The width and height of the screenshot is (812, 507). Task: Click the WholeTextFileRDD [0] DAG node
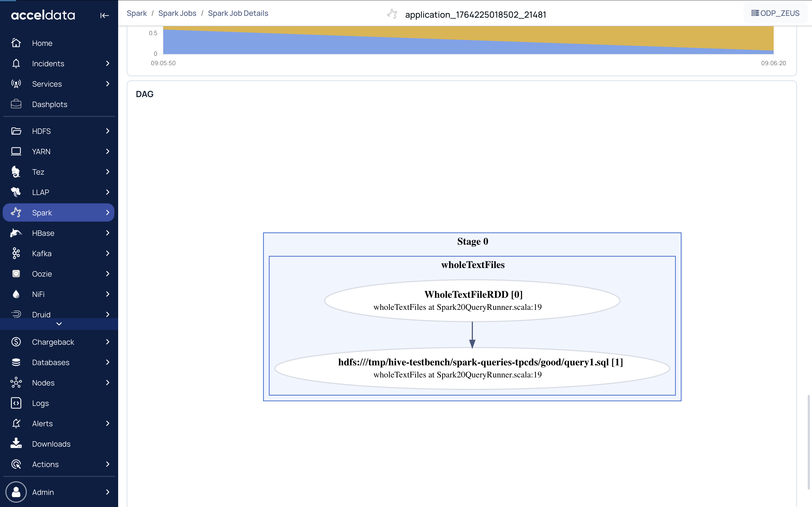(x=472, y=300)
